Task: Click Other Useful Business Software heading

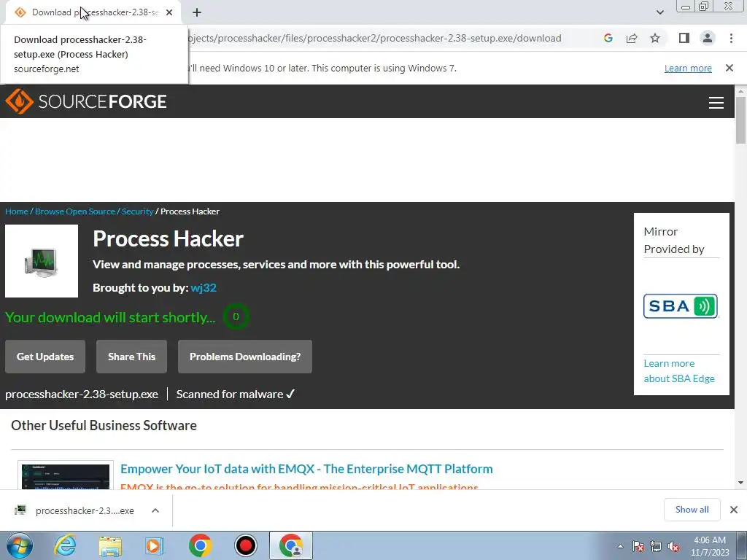Action: pyautogui.click(x=104, y=425)
